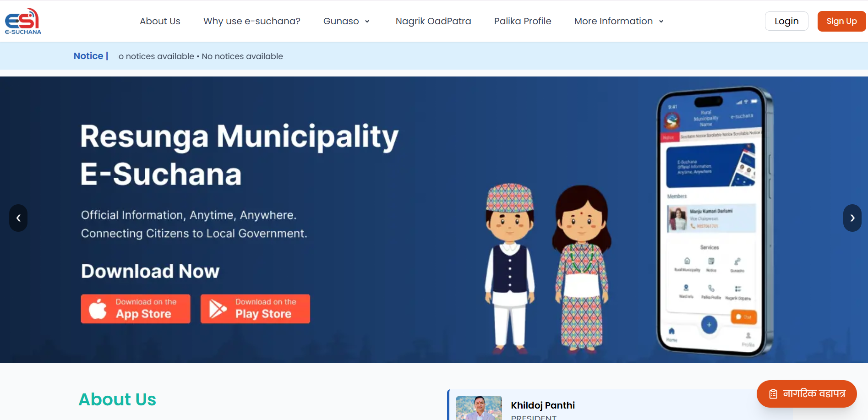Click the Notice label
The height and width of the screenshot is (420, 868).
click(91, 56)
